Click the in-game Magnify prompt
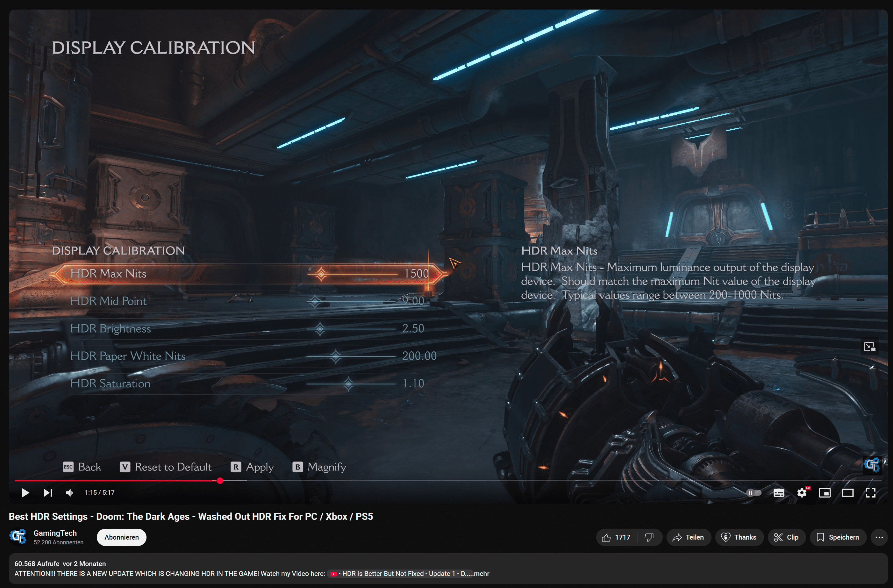The width and height of the screenshot is (893, 588). [319, 467]
